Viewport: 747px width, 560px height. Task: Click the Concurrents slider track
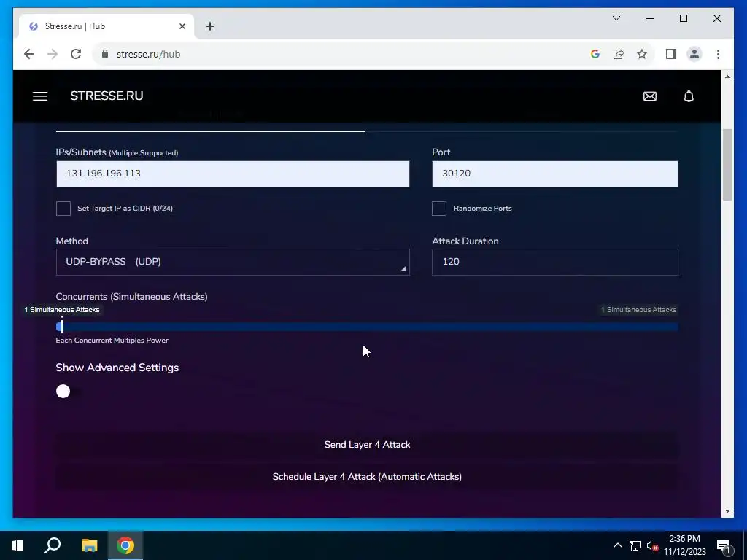(367, 327)
